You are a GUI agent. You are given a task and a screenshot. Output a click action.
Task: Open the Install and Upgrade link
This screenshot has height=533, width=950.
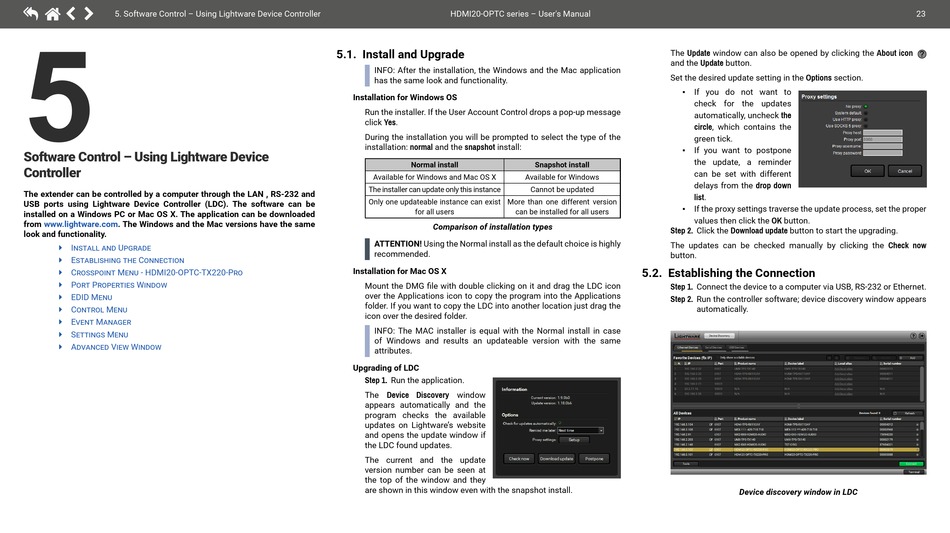[111, 248]
